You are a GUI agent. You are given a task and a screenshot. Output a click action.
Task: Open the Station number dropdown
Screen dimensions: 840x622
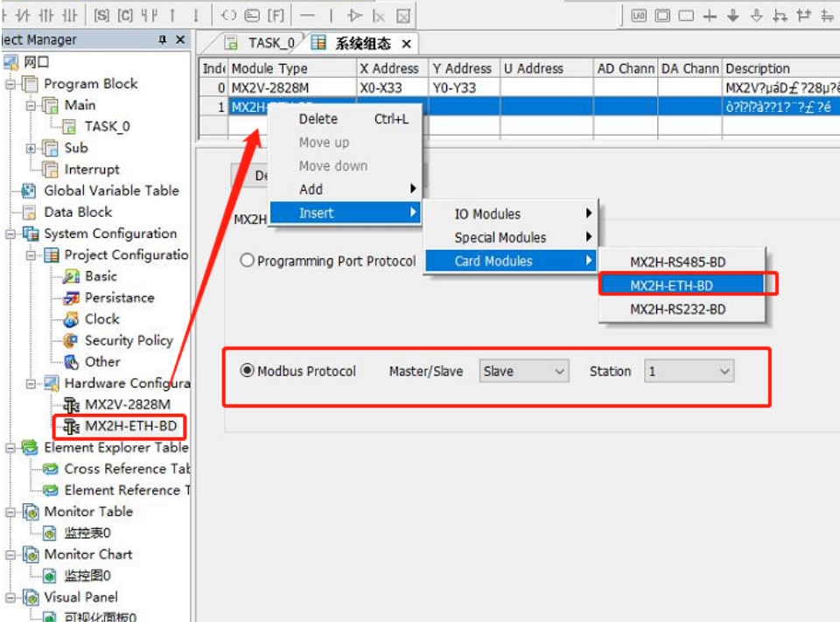coord(689,372)
